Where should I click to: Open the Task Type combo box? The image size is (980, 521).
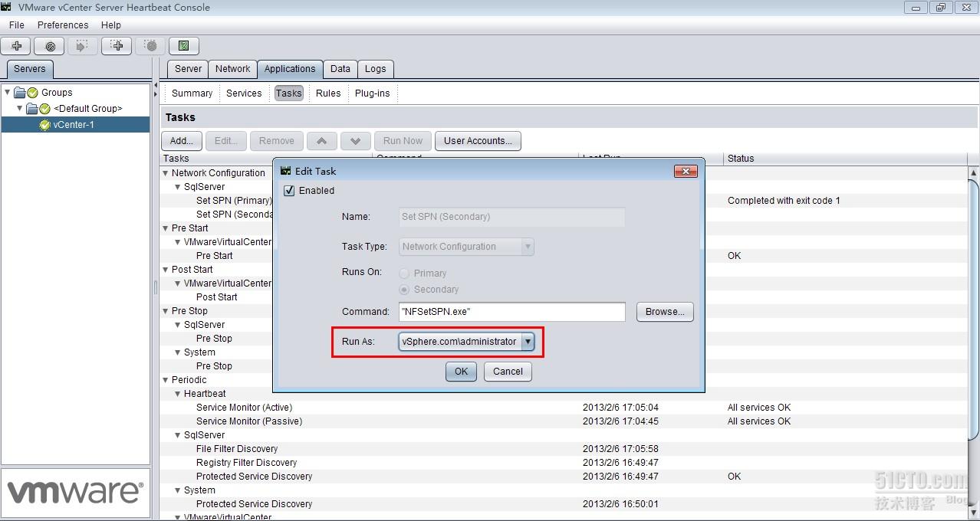point(467,247)
